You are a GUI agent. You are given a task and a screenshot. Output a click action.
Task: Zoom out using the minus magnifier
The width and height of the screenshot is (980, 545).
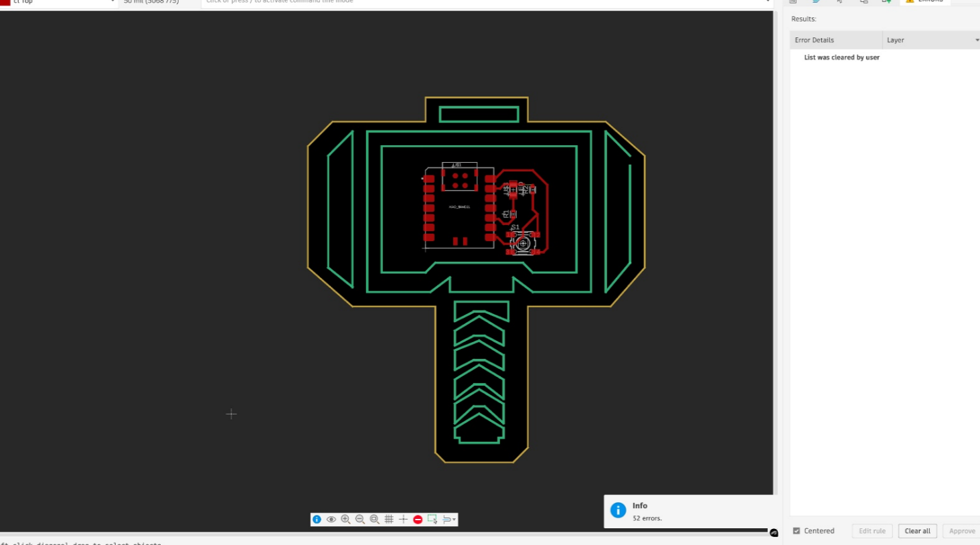pos(360,520)
